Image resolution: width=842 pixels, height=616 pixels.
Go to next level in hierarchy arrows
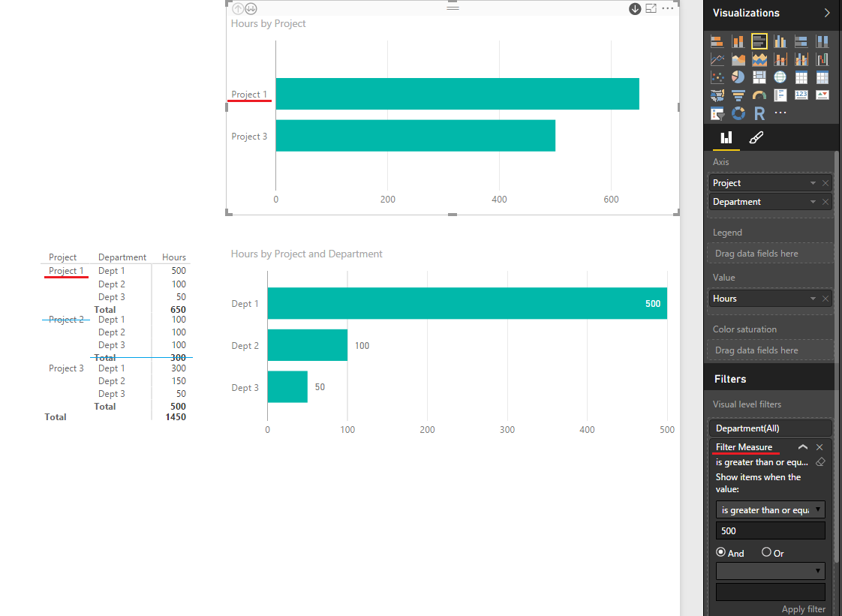tap(251, 8)
